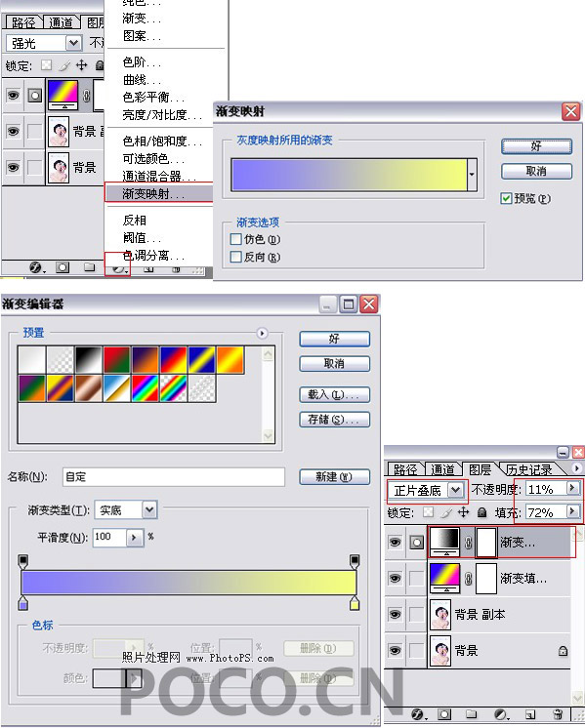Switch to the 路径 tab in the 强光 panel
Screen dimensions: 585x728
[x=24, y=22]
